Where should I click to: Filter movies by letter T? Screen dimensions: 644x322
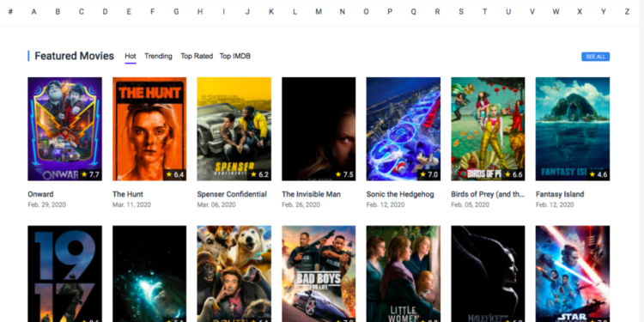click(484, 11)
